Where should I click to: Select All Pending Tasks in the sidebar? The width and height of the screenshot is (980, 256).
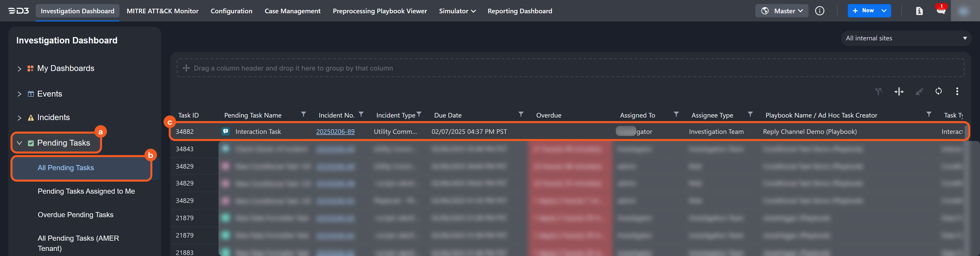66,168
